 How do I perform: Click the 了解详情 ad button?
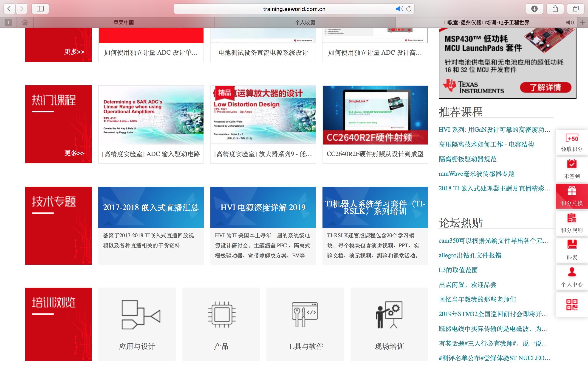545,87
